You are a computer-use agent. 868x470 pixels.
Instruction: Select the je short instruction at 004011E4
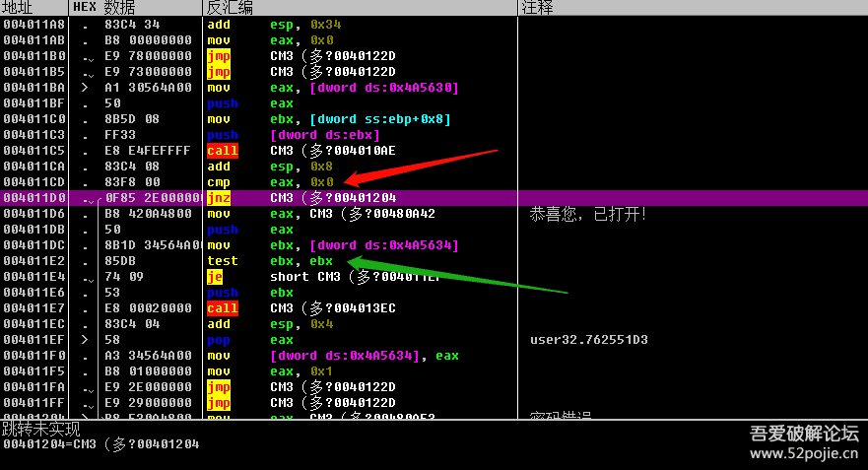[x=215, y=277]
